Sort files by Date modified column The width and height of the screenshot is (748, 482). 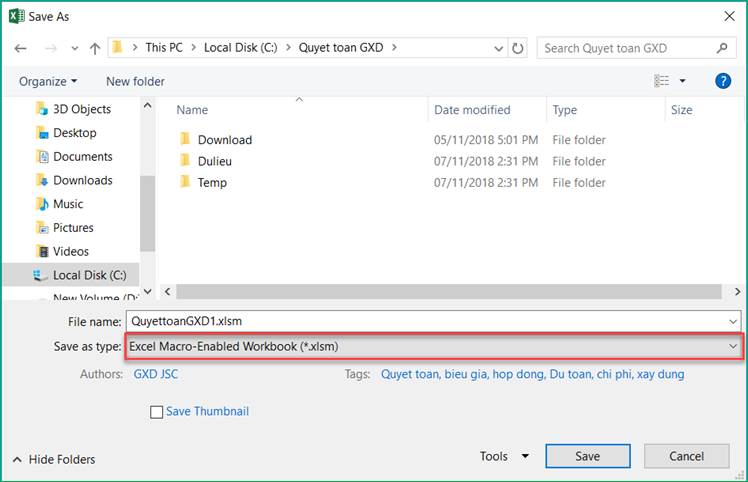pyautogui.click(x=472, y=110)
